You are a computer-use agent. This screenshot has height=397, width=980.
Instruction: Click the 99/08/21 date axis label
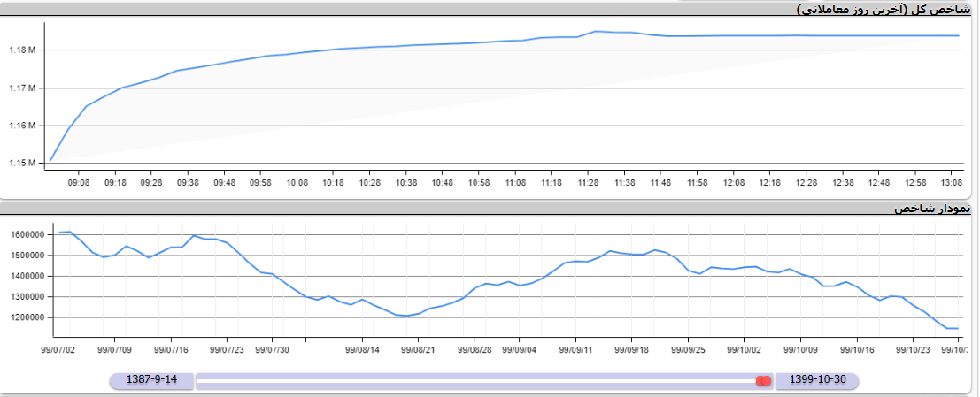pos(419,349)
